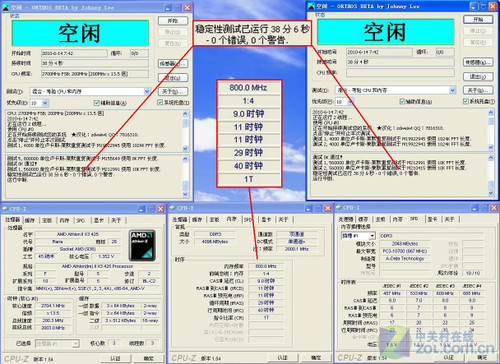Viewport: 500px width, 364px height.
Task: Click ORTHOS title icon in left window
Action: tap(6, 7)
